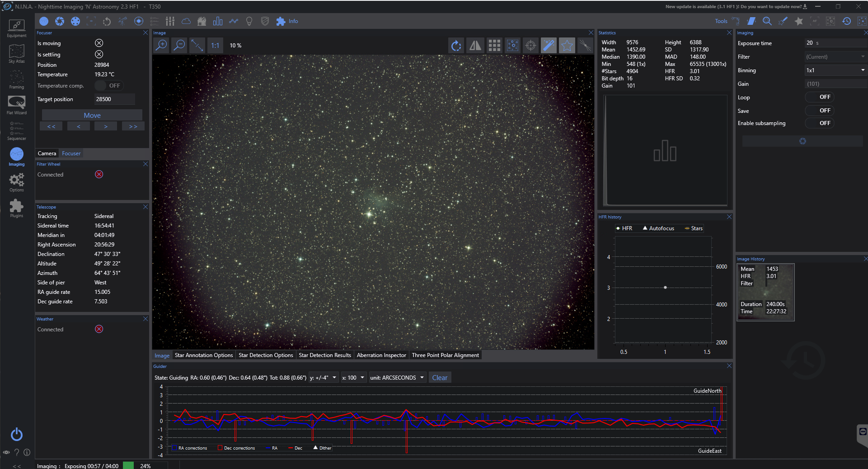Switch to the Aberration Inspector tab
Screen dimensions: 868x469
[x=381, y=355]
